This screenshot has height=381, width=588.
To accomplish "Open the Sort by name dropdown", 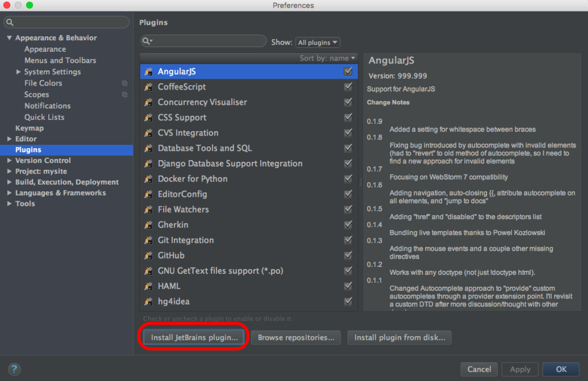I will point(327,58).
